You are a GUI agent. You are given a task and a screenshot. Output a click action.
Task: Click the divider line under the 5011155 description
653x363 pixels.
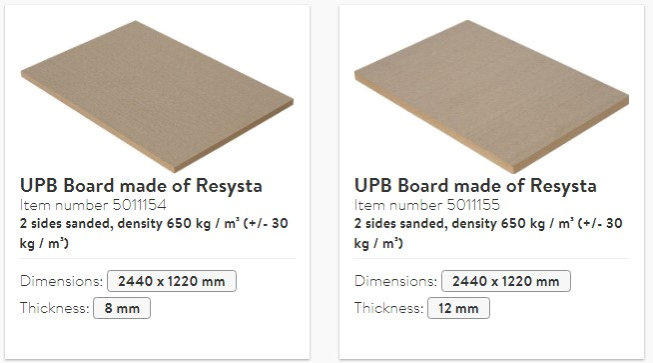tap(491, 259)
